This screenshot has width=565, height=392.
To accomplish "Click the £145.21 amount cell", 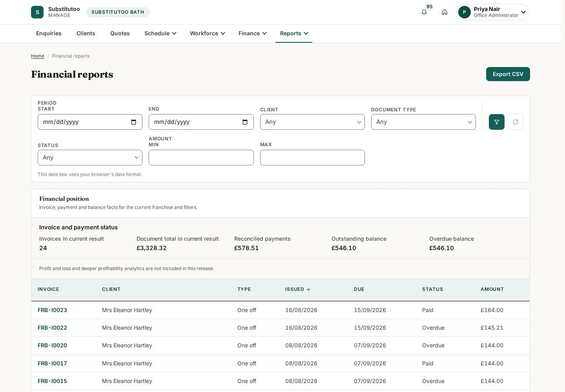I will [492, 328].
